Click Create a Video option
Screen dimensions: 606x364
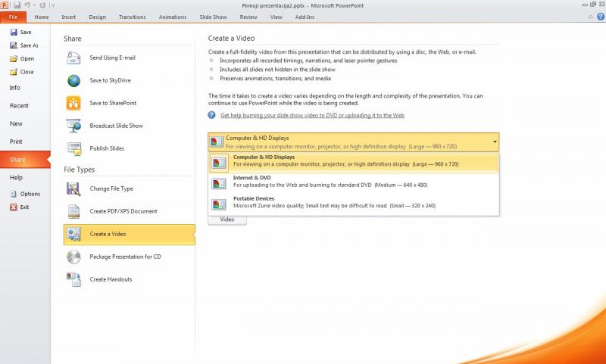pos(129,235)
